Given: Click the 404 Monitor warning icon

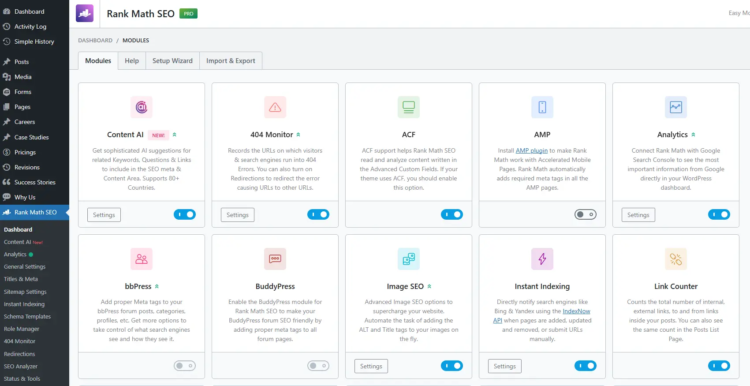Looking at the screenshot, I should point(275,107).
